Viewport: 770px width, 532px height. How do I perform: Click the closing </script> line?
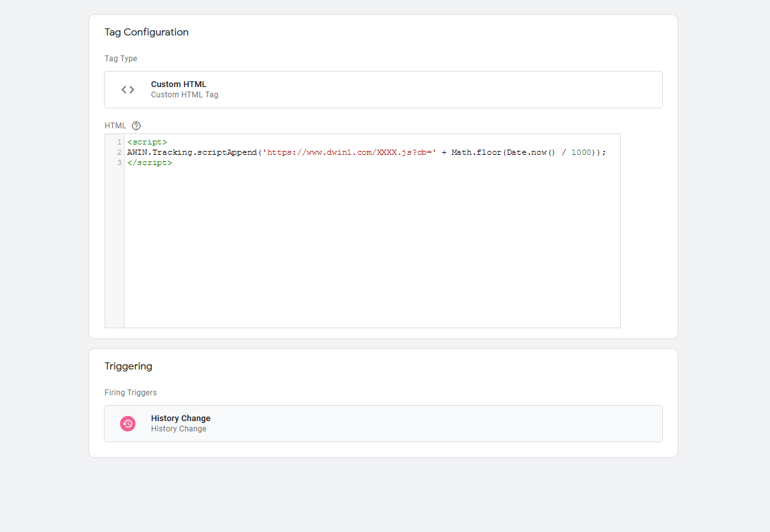click(x=150, y=163)
